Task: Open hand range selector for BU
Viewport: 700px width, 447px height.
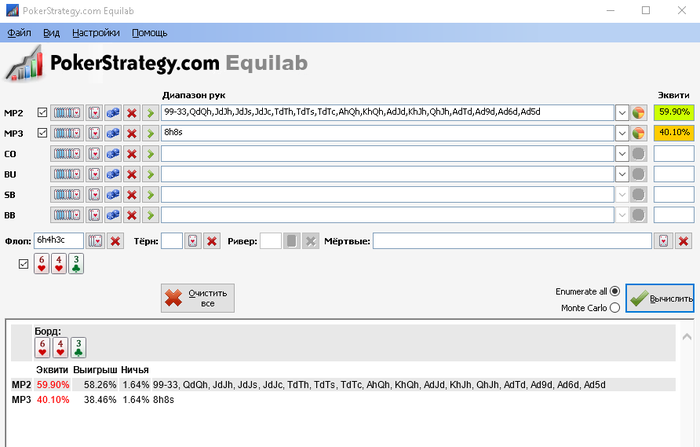Action: tap(67, 174)
